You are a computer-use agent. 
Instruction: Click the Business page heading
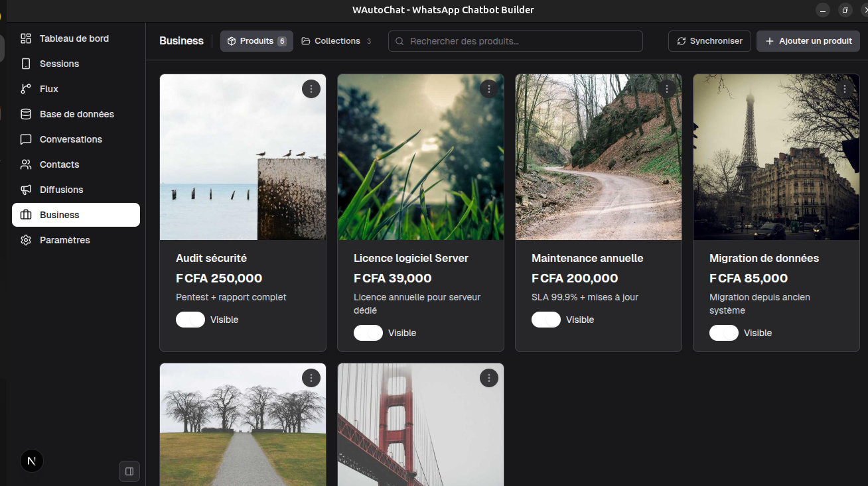pyautogui.click(x=181, y=41)
